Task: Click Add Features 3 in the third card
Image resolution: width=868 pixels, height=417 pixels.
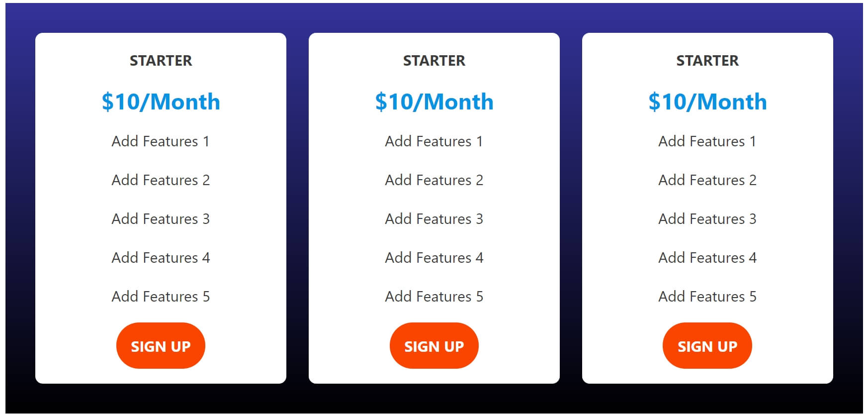Action: [707, 219]
